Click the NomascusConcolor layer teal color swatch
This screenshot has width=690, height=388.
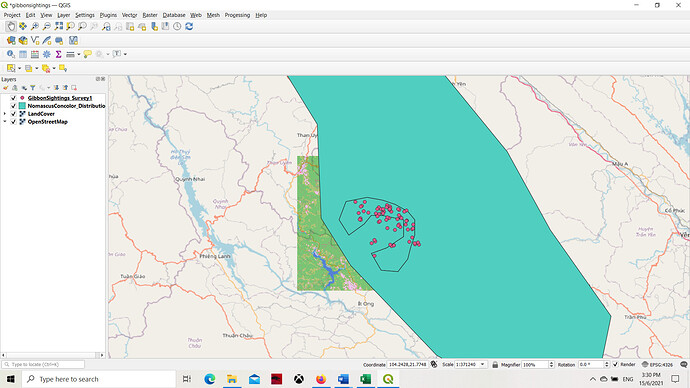pos(22,106)
